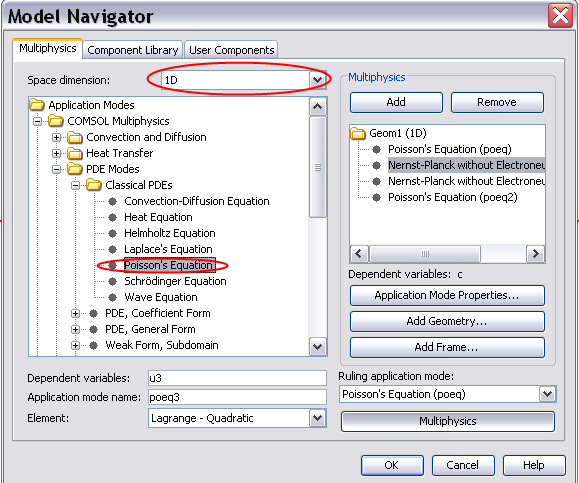Click the PDE Modes folder icon

(75, 169)
